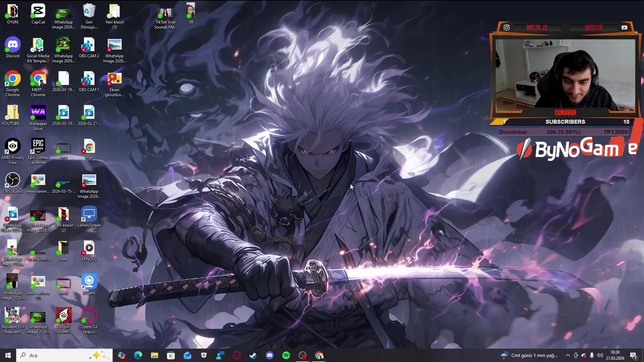This screenshot has width=644, height=362.
Task: Open the Social Media Kit Template folder
Action: (38, 51)
